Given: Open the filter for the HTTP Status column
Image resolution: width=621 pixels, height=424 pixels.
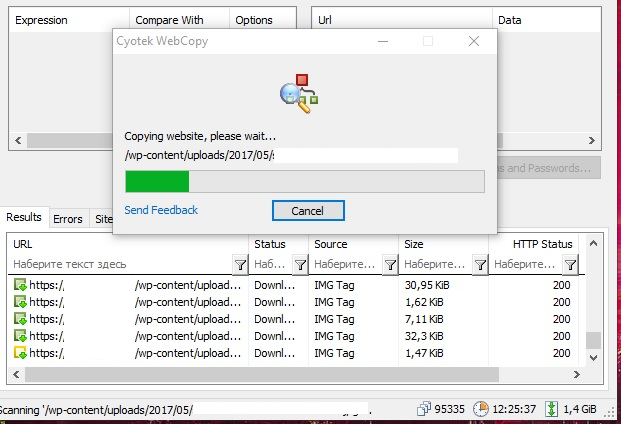Looking at the screenshot, I should (x=570, y=264).
